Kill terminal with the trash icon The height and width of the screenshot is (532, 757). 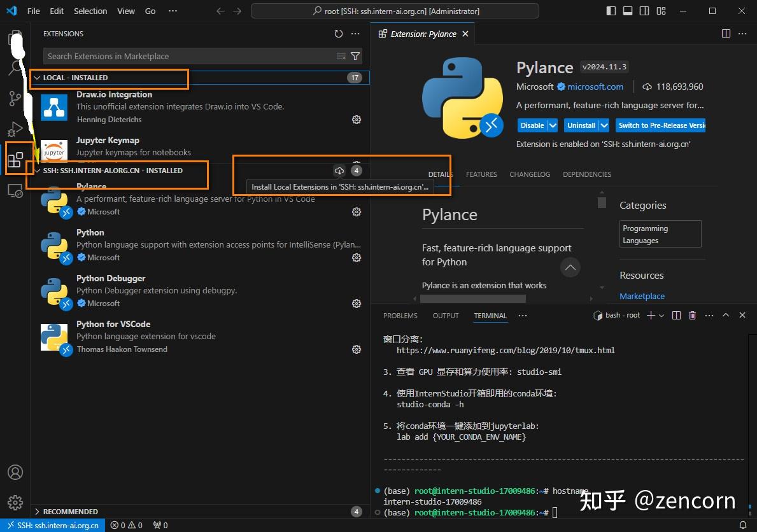[693, 315]
